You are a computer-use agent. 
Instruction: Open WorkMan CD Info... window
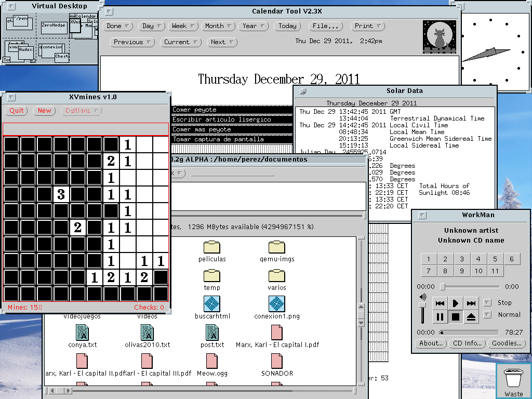point(467,343)
